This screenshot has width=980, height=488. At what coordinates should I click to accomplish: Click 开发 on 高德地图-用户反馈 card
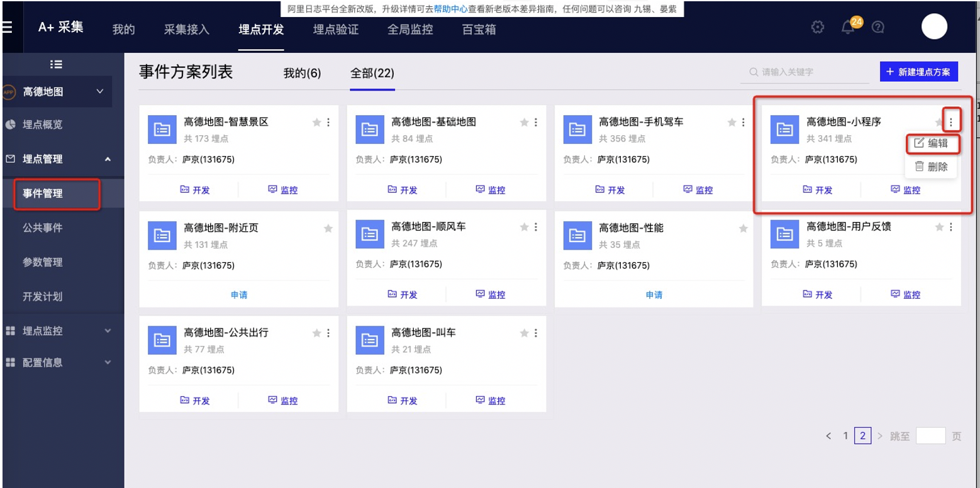click(817, 294)
